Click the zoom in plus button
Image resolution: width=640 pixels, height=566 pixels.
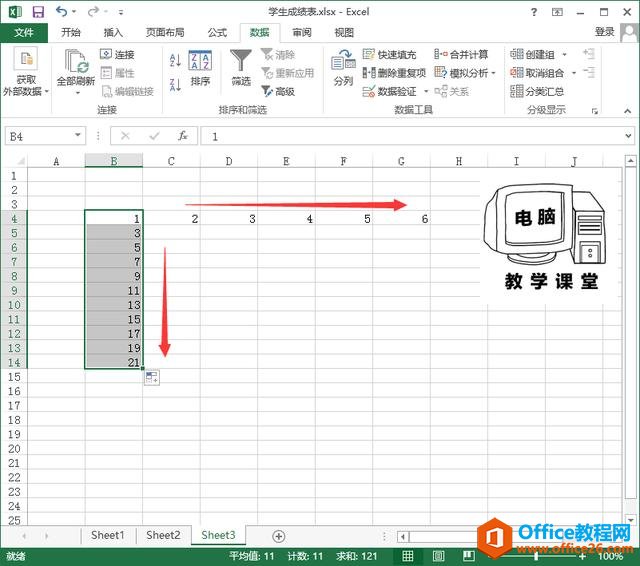click(582, 556)
